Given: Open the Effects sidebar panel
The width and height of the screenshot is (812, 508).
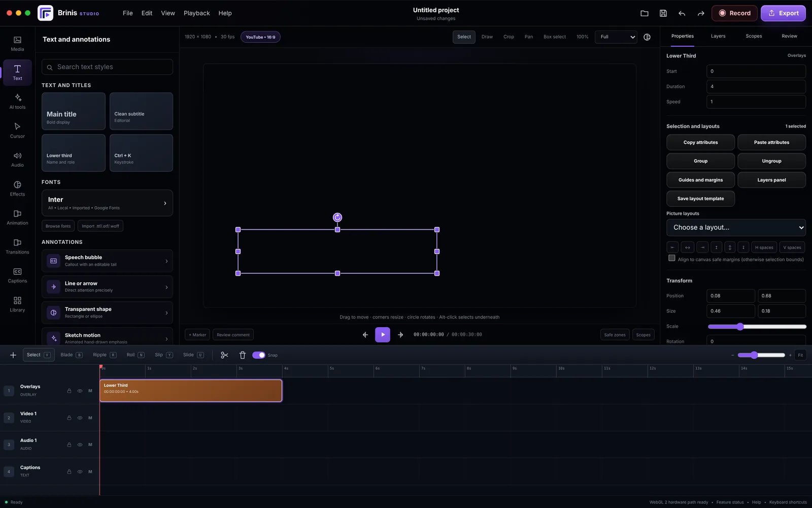Looking at the screenshot, I should point(17,188).
